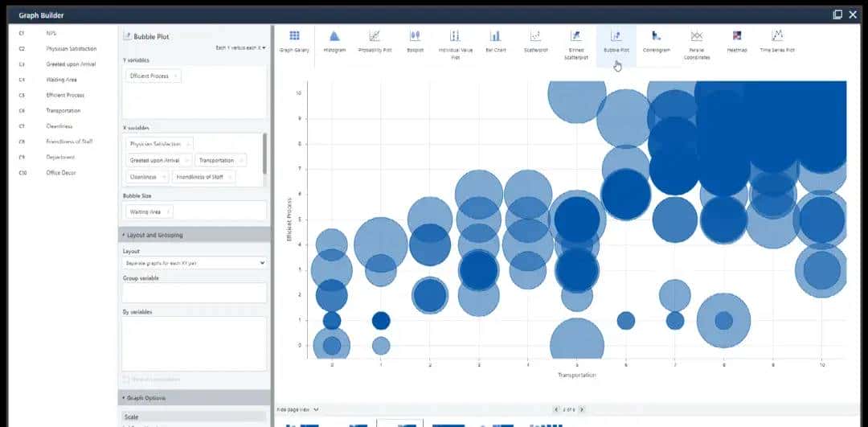Switch to the Scatterplot graph
The height and width of the screenshot is (427, 868).
pyautogui.click(x=535, y=40)
